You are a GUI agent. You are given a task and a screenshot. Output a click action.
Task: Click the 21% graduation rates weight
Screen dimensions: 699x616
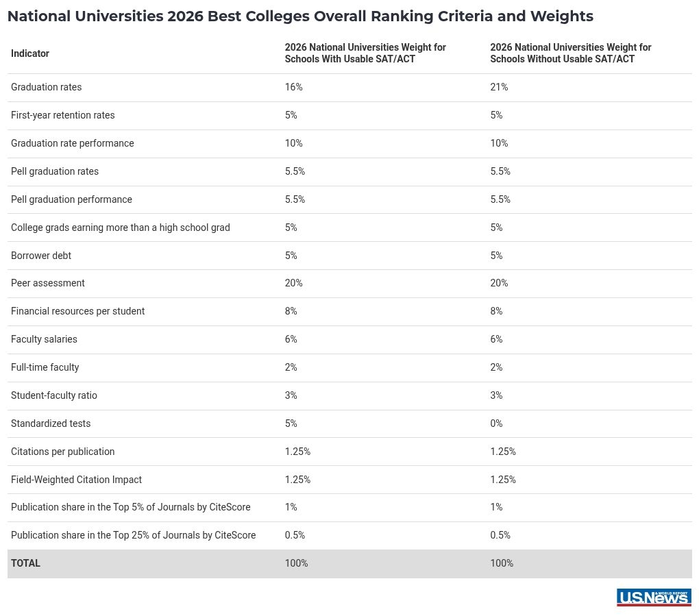click(499, 87)
